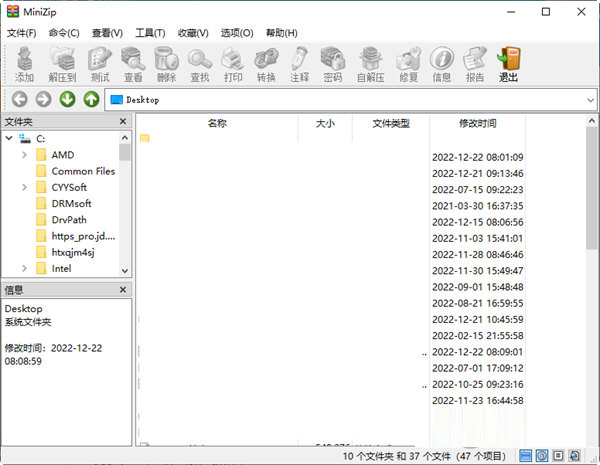Go forward with the grey right arrow
Viewport: 600px width, 465px height.
coord(43,100)
